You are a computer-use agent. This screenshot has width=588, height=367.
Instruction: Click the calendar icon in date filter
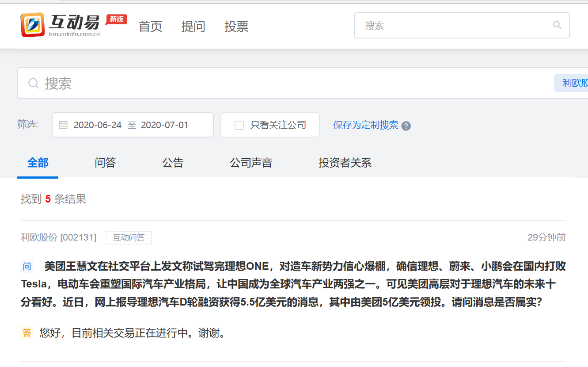click(63, 125)
